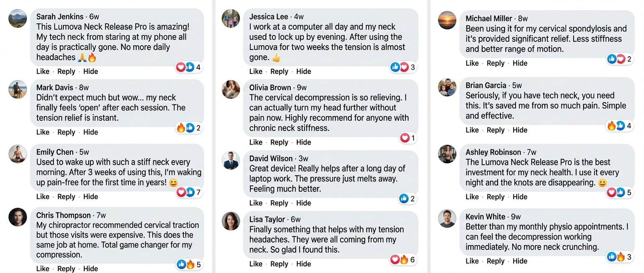Like Sarah Jenkins' comment
644x273 pixels.
coord(43,71)
